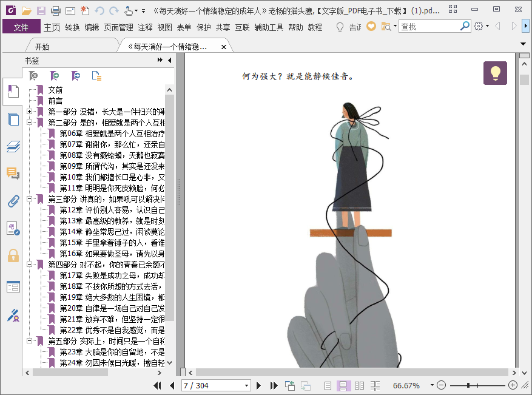
Task: Go to the next page
Action: click(x=258, y=385)
